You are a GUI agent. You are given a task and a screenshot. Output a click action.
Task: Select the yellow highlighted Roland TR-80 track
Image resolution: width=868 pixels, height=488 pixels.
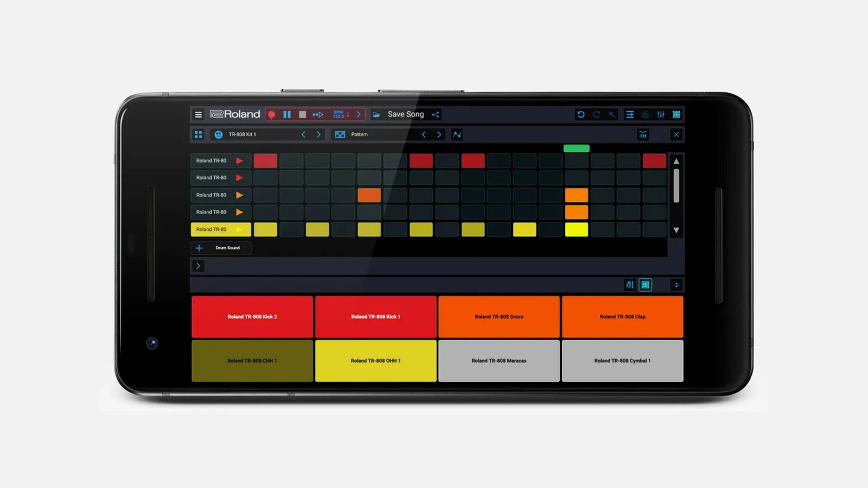221,229
